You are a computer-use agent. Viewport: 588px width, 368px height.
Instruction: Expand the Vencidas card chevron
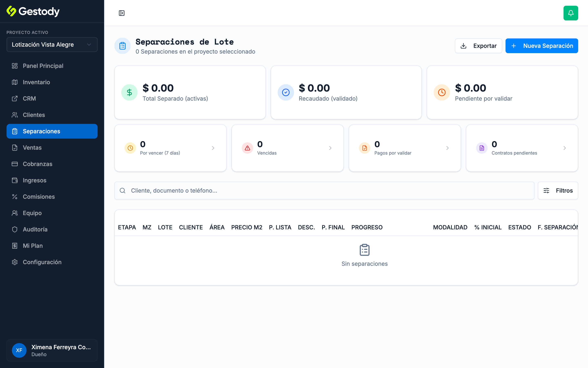click(x=330, y=148)
